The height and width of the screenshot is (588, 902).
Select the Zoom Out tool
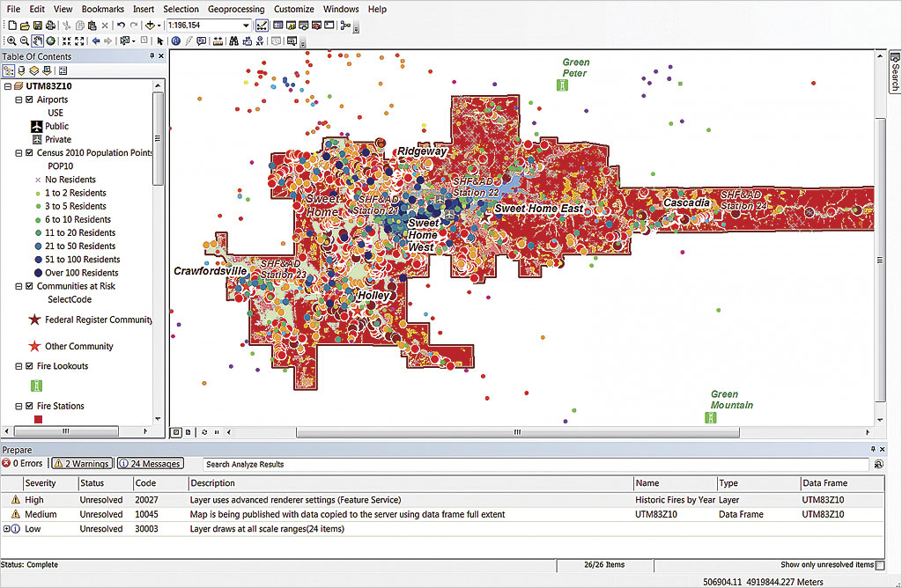point(24,40)
